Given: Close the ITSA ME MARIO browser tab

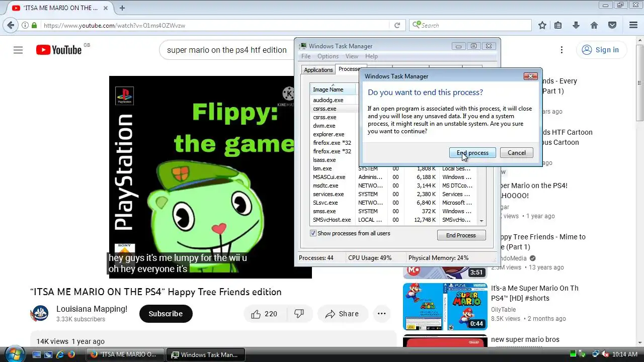Looking at the screenshot, I should [x=107, y=8].
